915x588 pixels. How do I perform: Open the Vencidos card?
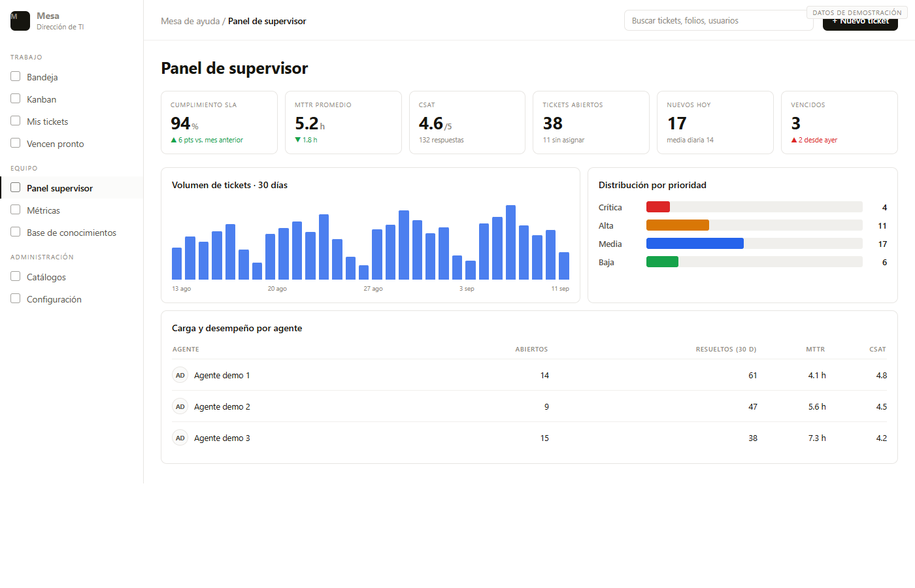839,123
